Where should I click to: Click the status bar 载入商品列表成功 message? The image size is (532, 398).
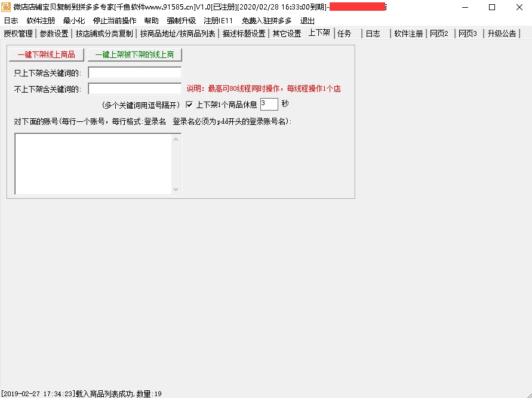pos(81,394)
